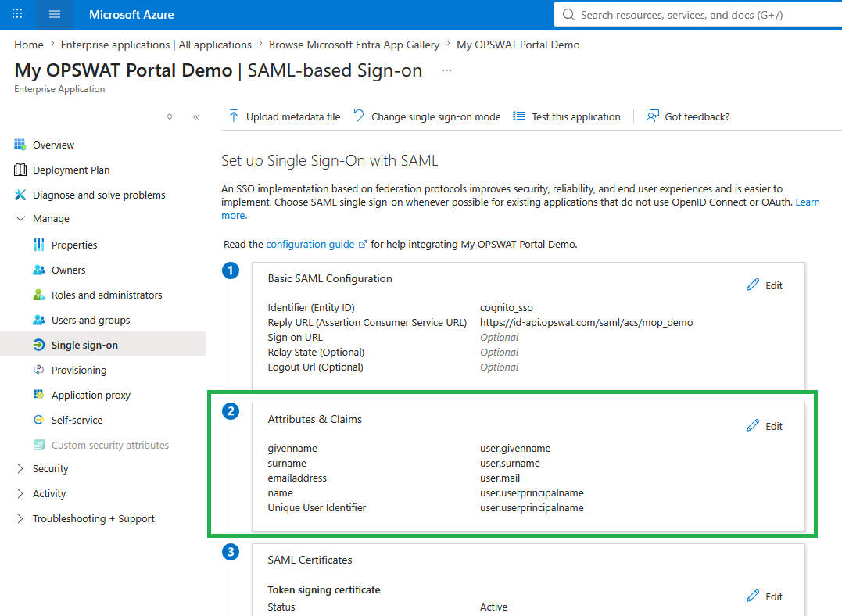Toggle the sidebar up/down expand arrows
Image resolution: width=842 pixels, height=616 pixels.
pos(170,116)
